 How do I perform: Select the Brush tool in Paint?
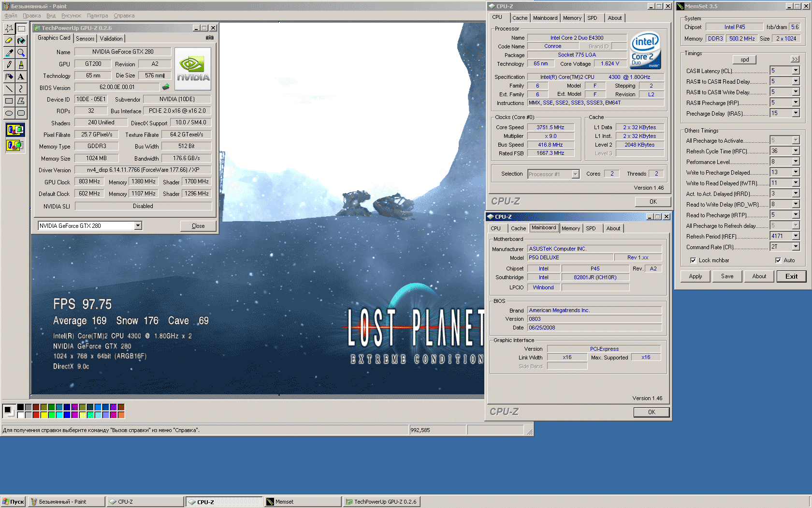tap(21, 65)
